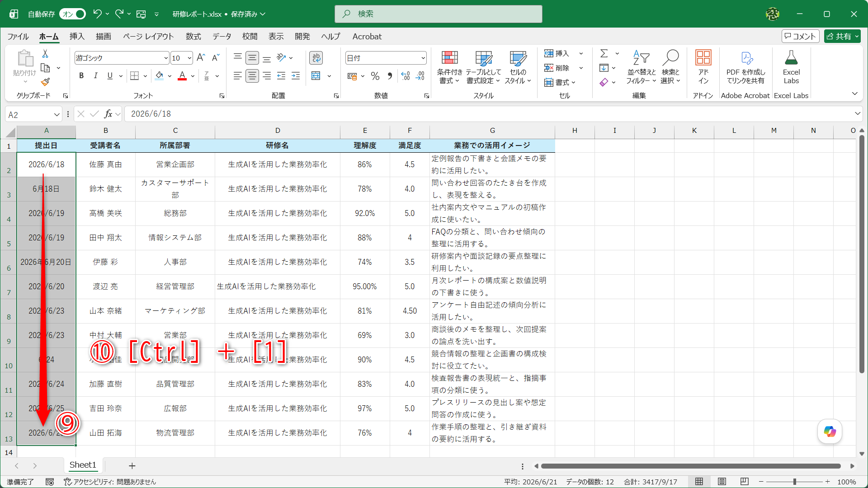Click the Paste (貼り付け) clipboard icon
868x488 pixels.
[24, 59]
